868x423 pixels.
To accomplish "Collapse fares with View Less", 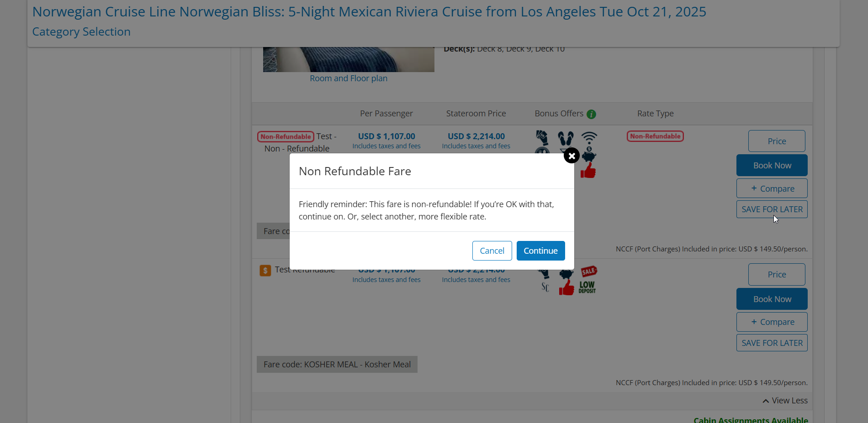I will tap(785, 401).
